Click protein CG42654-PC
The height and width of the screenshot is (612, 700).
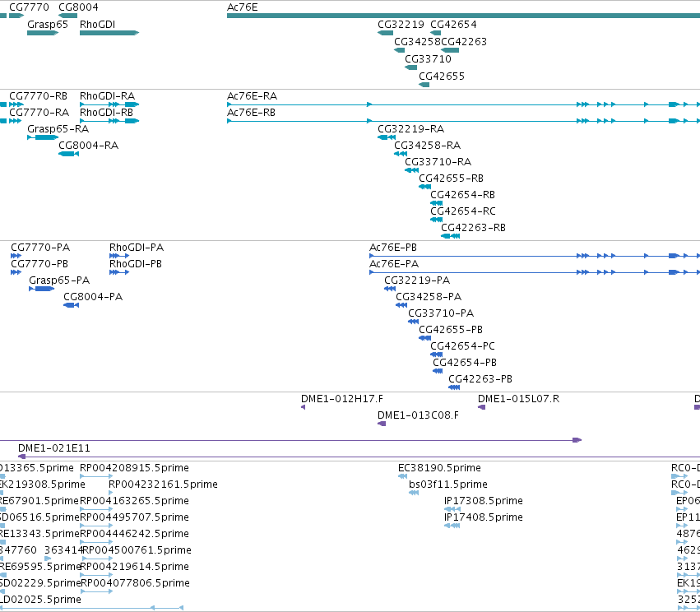point(462,346)
